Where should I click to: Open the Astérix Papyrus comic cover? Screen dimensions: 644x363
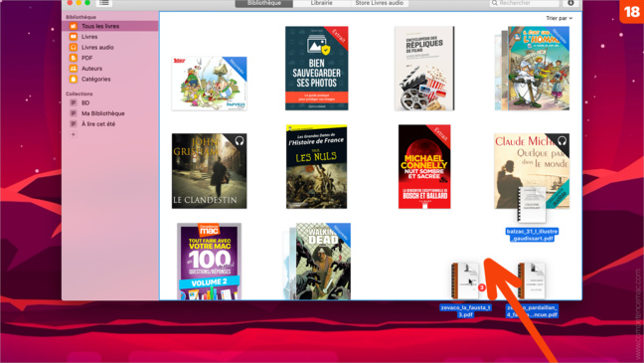tap(209, 84)
